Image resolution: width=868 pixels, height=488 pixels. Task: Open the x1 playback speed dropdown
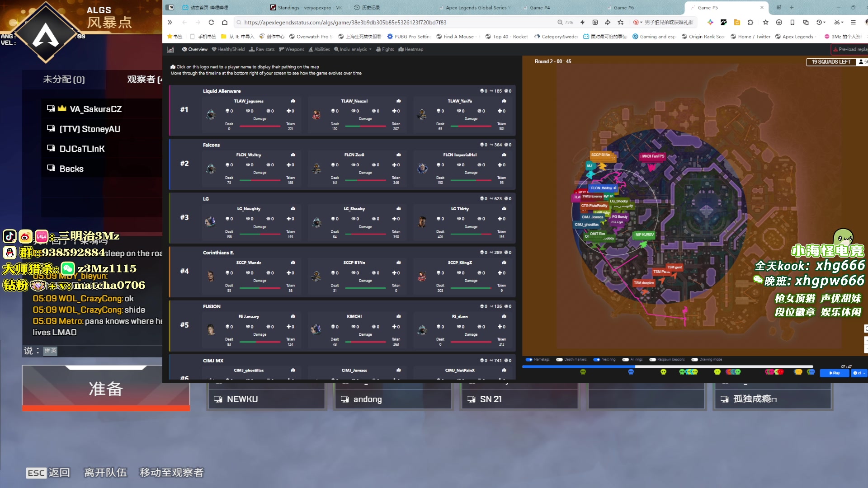[x=859, y=373]
